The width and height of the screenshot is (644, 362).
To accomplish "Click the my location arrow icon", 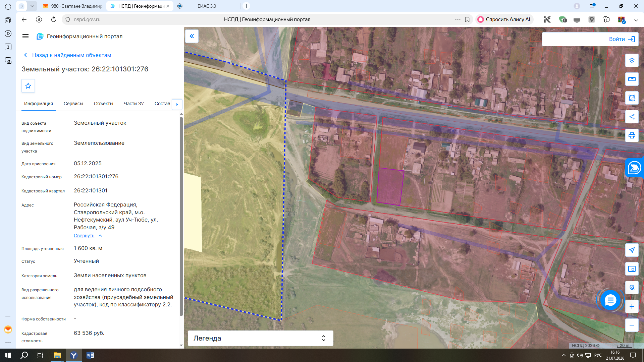I will point(632,250).
